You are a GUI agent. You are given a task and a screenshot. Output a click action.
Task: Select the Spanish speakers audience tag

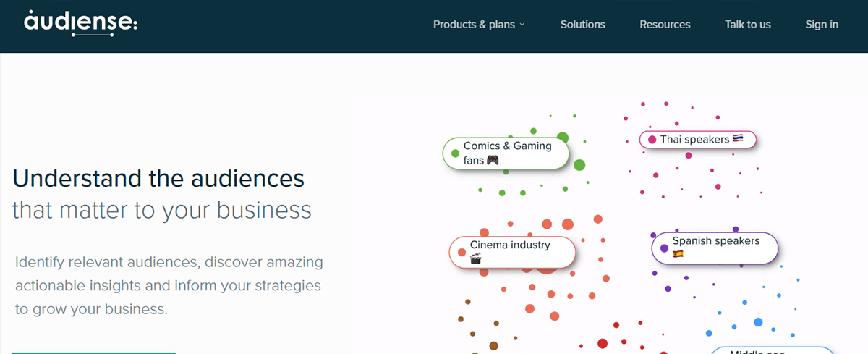point(715,248)
